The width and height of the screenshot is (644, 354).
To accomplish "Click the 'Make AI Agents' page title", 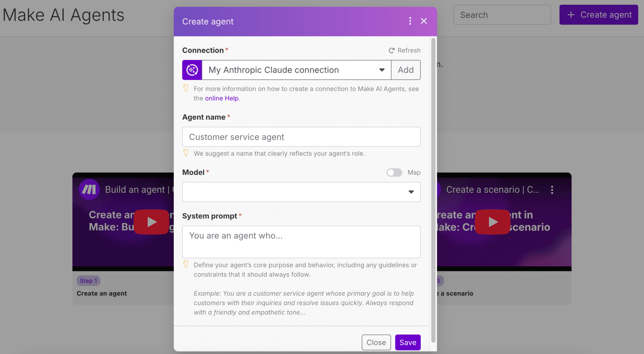I will 64,15.
